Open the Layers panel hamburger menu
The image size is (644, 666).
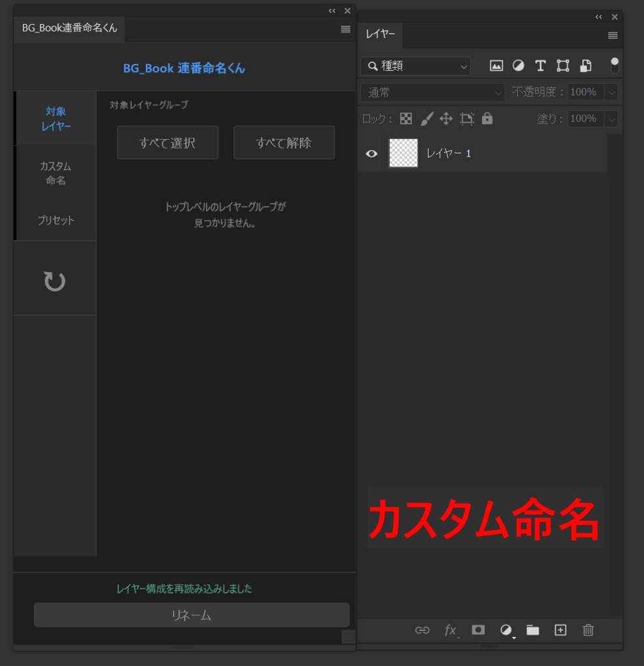click(x=613, y=35)
